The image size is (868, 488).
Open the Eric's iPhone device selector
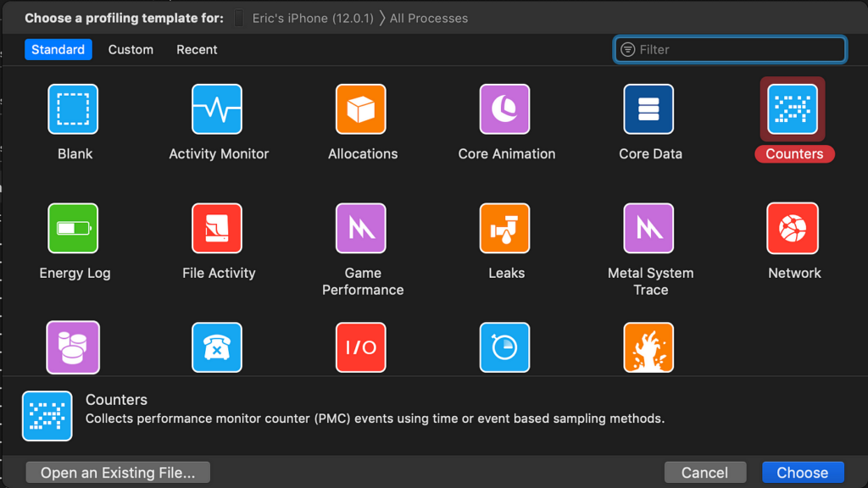coord(313,19)
